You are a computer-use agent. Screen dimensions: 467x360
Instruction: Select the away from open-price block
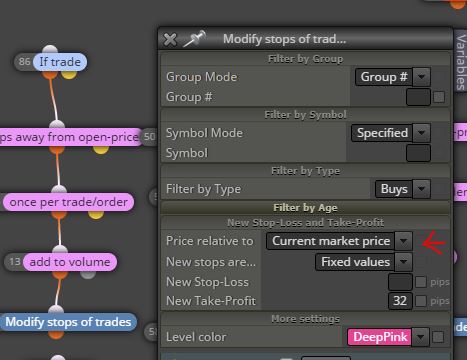[71, 137]
